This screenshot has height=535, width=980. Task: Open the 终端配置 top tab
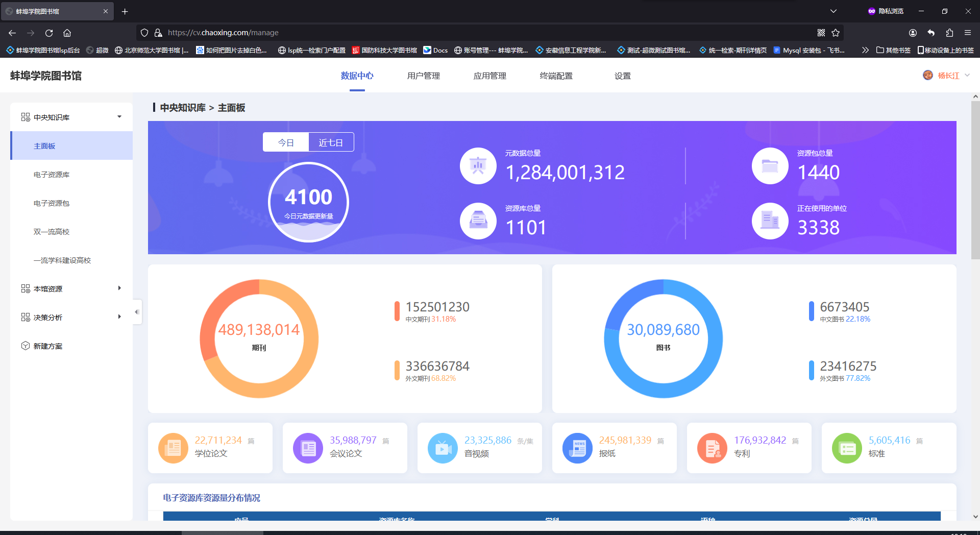(x=556, y=76)
